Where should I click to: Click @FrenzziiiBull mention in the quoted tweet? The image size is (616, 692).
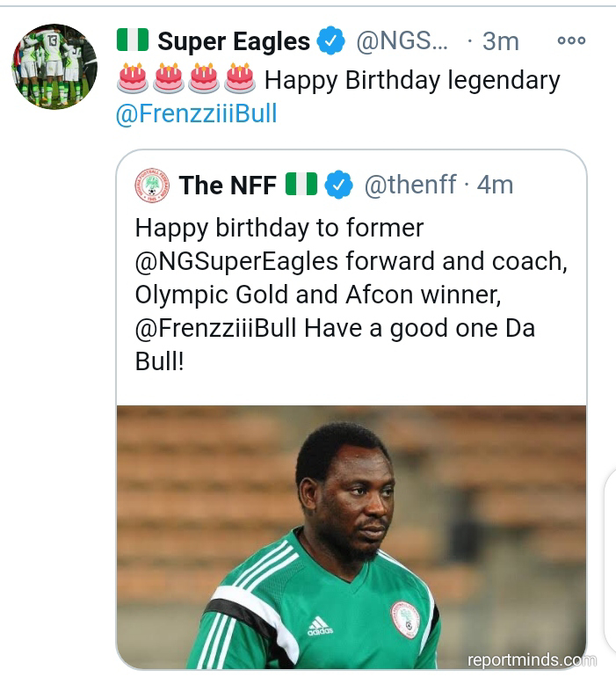[216, 329]
